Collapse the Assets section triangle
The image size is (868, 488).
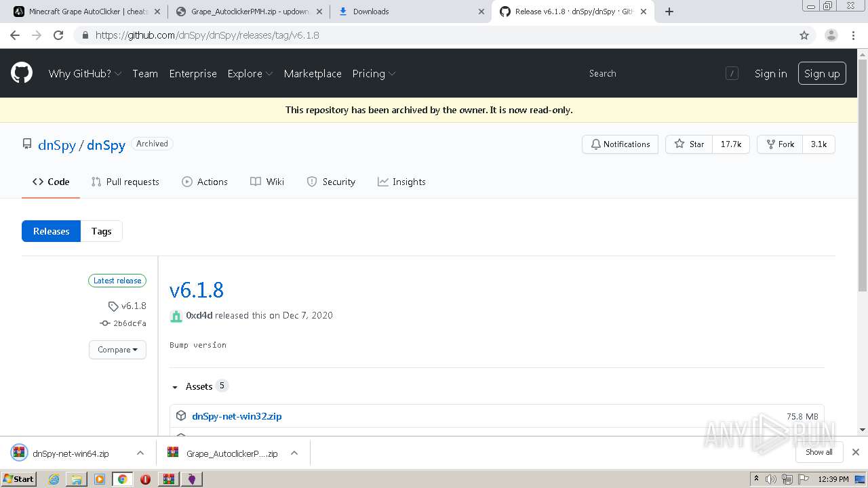click(x=175, y=387)
